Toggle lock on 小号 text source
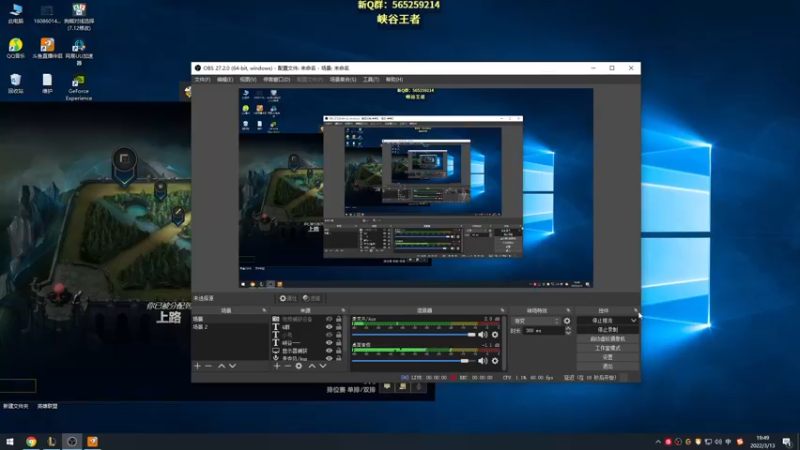 (338, 335)
